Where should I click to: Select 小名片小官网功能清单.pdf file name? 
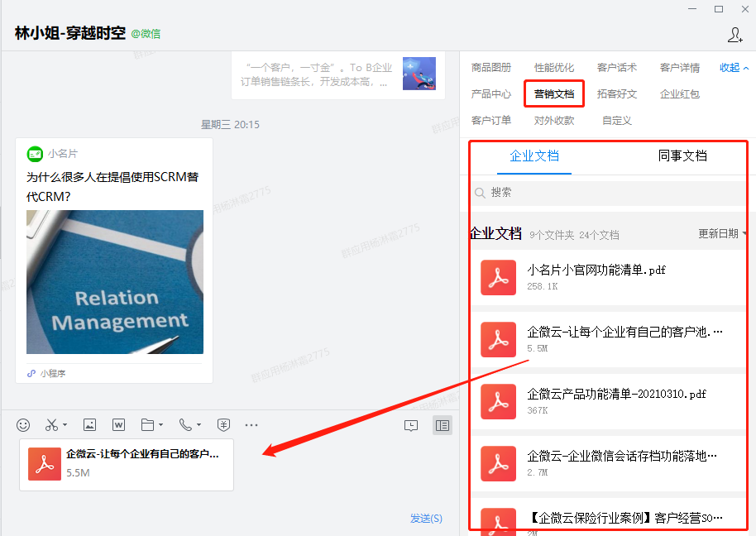pos(596,270)
